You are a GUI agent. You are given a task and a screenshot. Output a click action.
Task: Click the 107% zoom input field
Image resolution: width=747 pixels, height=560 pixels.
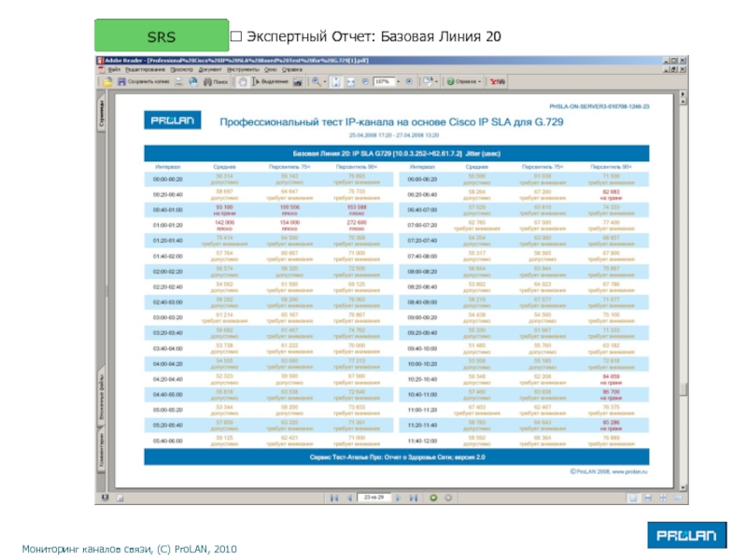(384, 82)
